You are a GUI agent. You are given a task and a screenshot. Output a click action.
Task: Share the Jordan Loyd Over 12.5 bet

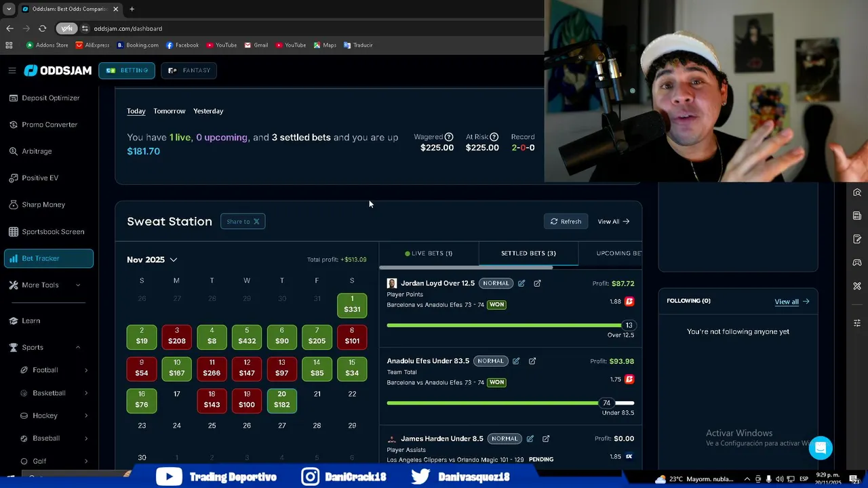coord(537,283)
